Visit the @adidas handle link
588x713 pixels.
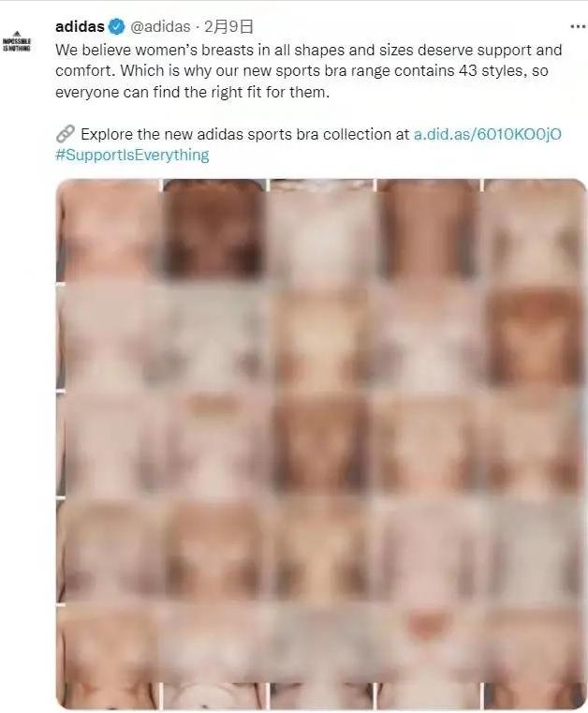pyautogui.click(x=160, y=27)
